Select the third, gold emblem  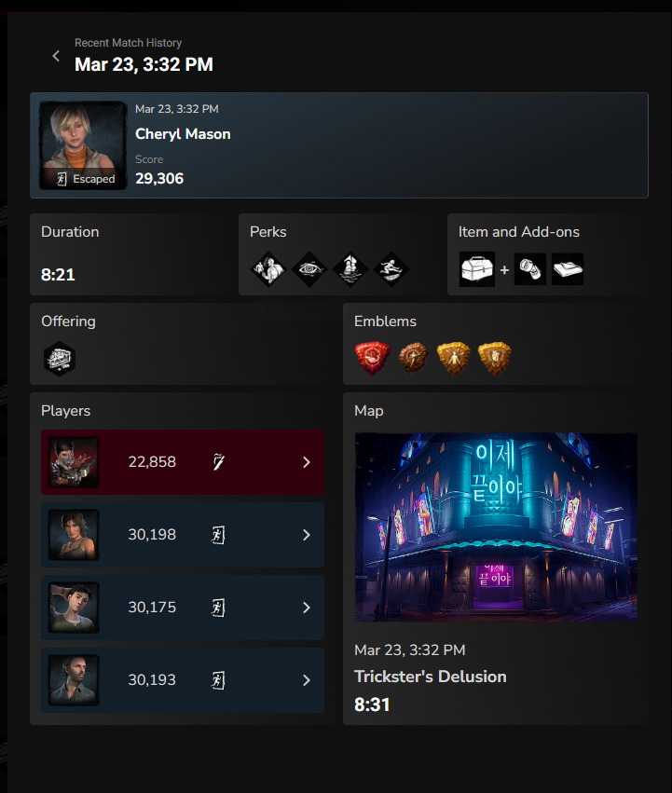click(453, 358)
